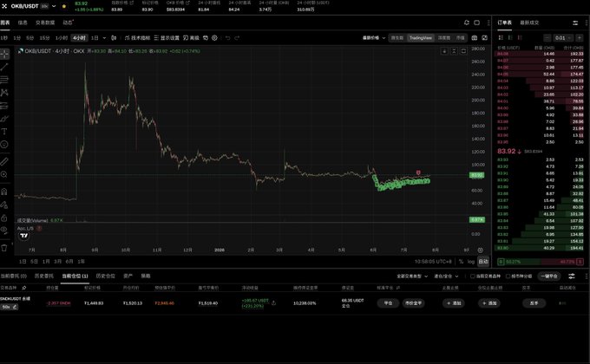Select the zoom-in magnifier tool

click(4, 174)
